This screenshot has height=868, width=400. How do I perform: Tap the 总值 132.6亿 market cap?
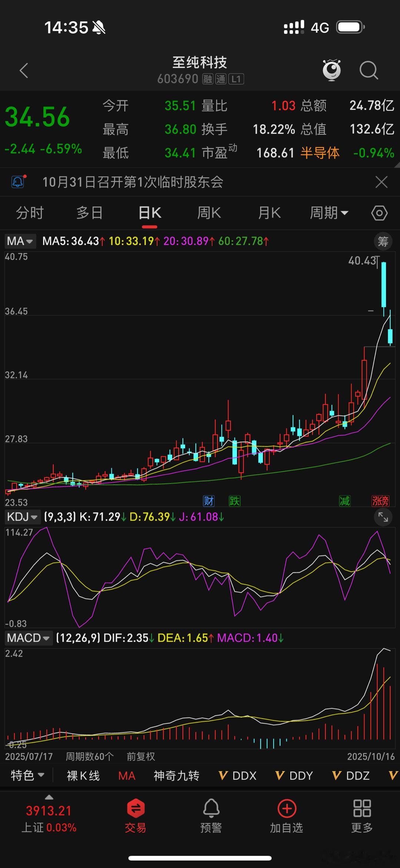(372, 129)
